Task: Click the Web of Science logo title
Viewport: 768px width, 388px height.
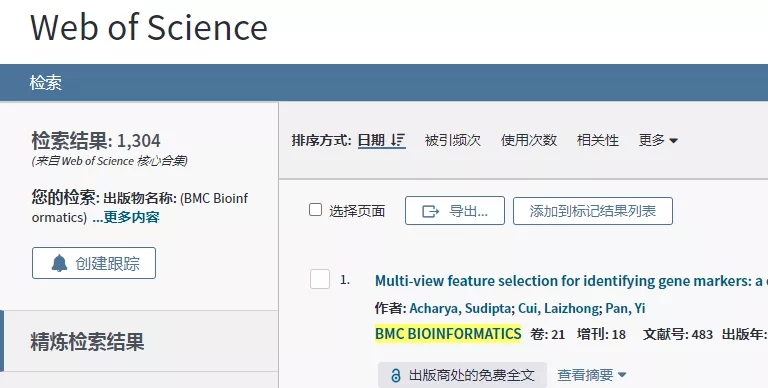Action: [149, 27]
